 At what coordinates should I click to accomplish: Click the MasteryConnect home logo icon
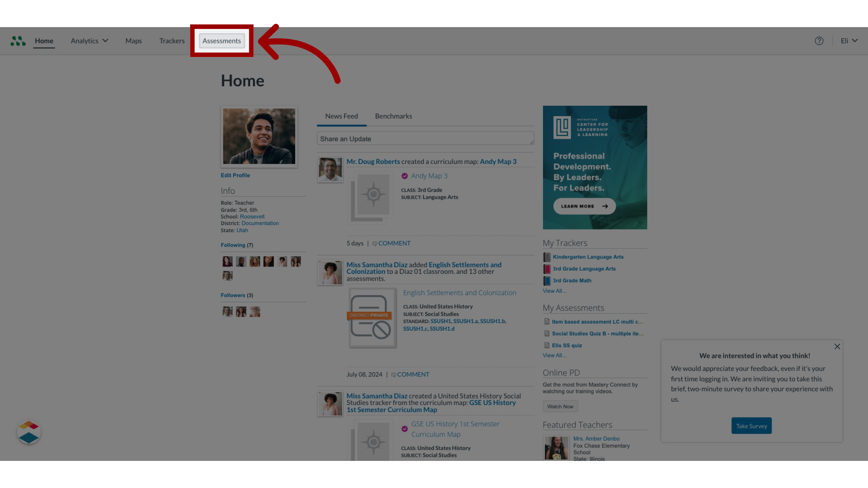(x=17, y=41)
